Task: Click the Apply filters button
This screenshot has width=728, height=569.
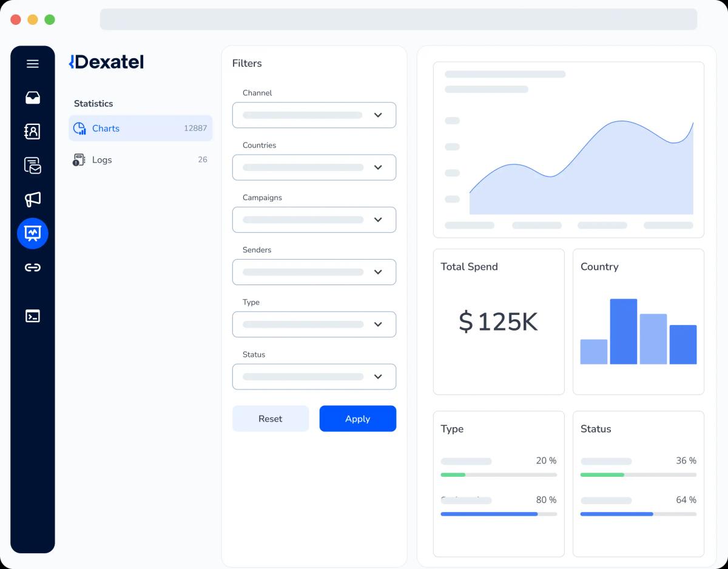Action: 357,419
